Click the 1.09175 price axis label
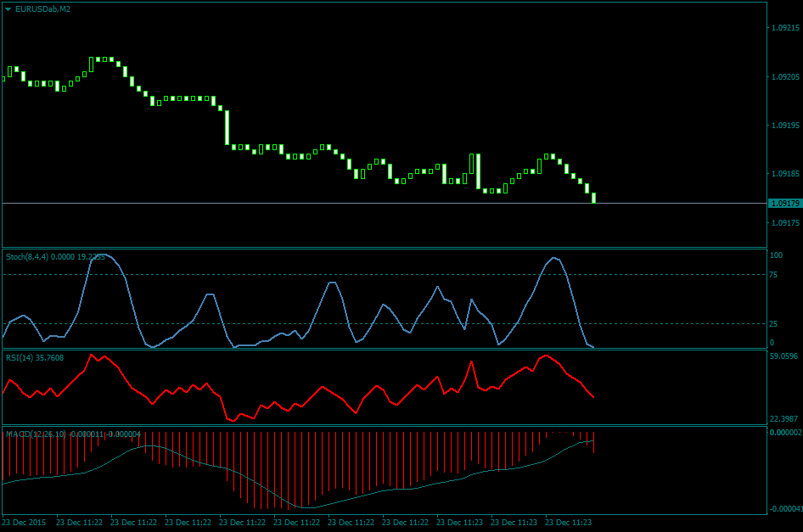This screenshot has height=532, width=803. (x=785, y=223)
